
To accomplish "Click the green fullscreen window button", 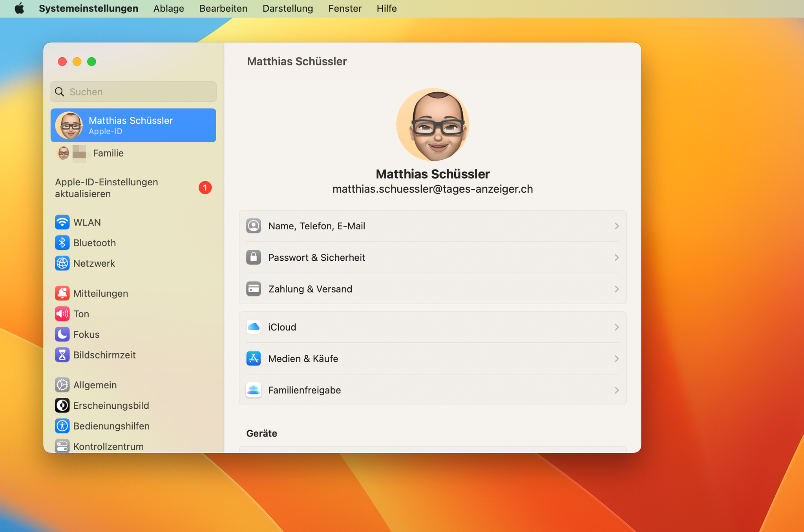I will point(91,62).
